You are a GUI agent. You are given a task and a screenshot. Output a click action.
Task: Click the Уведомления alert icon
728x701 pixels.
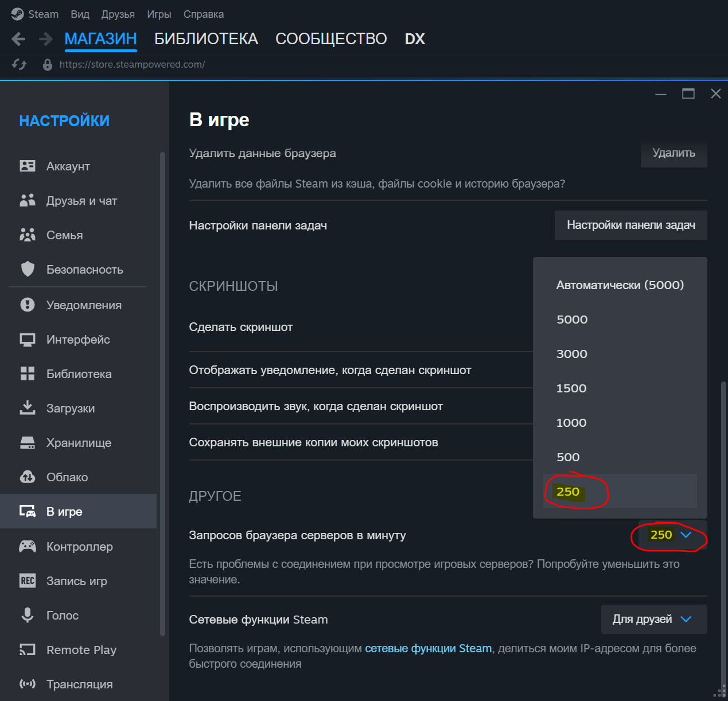(28, 305)
